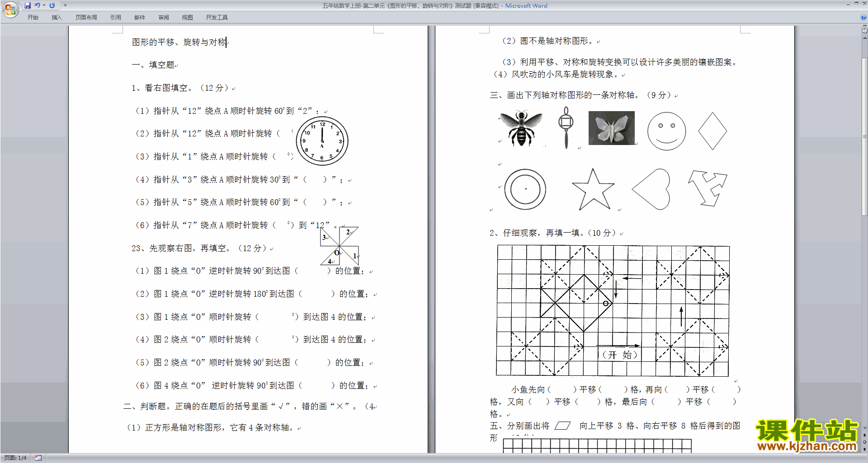Screen dimensions: 868x463
Task: Select the pinwheel diagram with point O
Action: click(x=339, y=246)
